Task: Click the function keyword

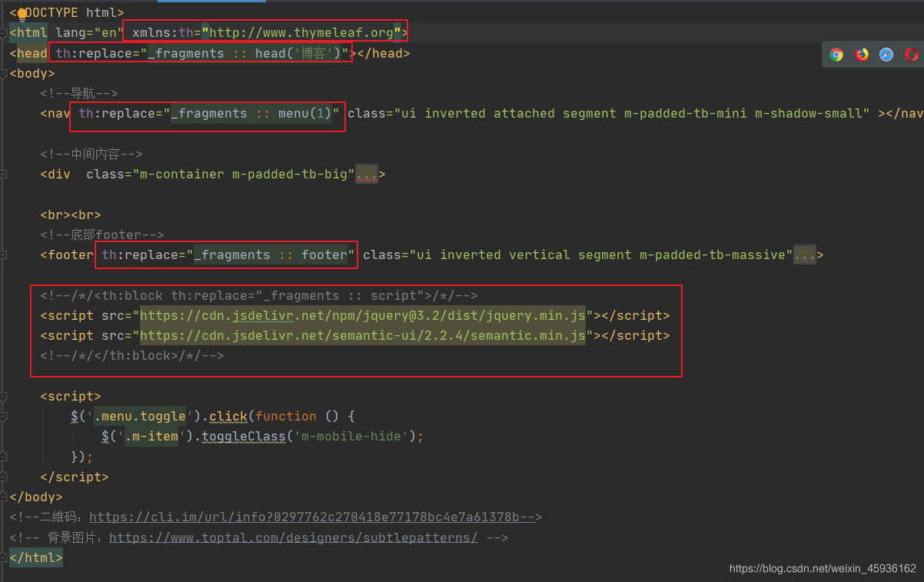Action: (x=286, y=417)
